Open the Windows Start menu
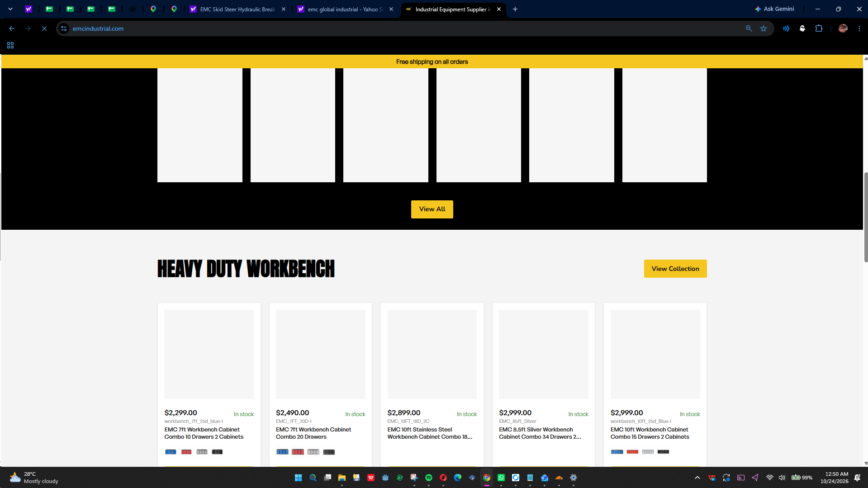Screen dimensions: 868x488 coord(298,478)
